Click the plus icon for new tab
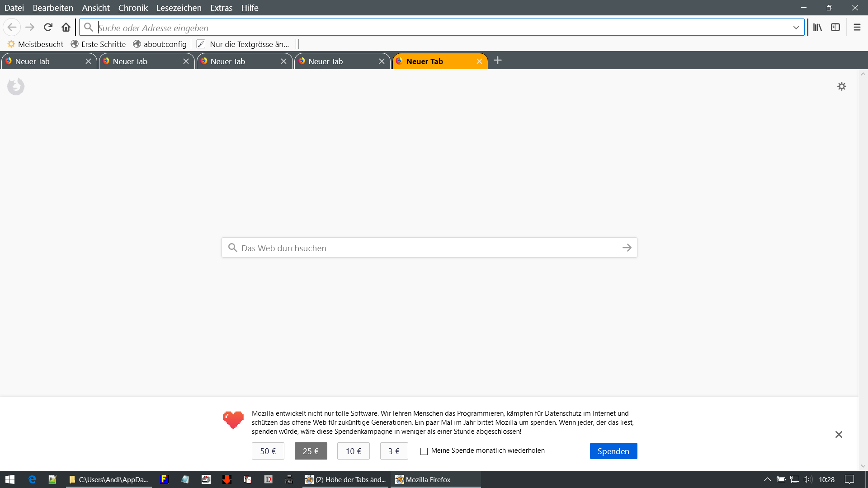The image size is (868, 488). coord(498,61)
